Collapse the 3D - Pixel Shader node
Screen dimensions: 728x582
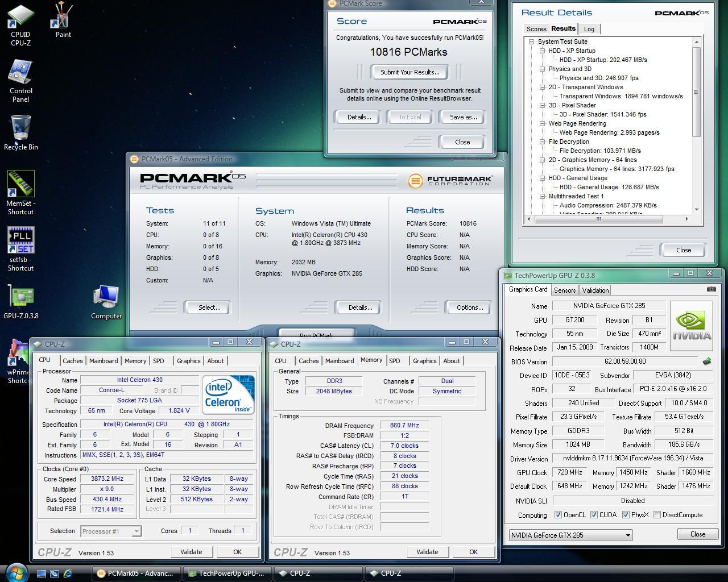(x=543, y=105)
